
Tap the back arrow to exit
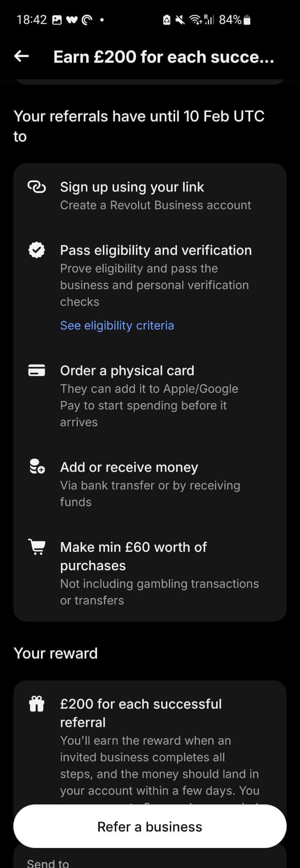click(x=21, y=56)
